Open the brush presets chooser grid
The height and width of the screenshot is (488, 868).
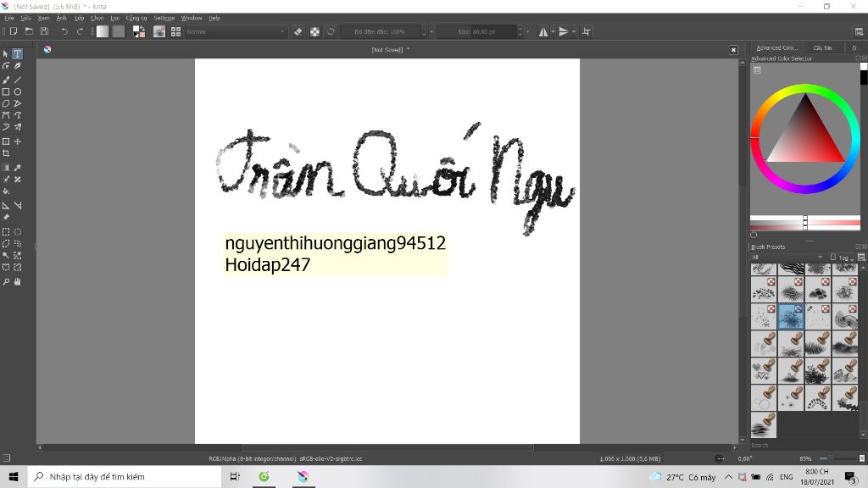click(176, 31)
